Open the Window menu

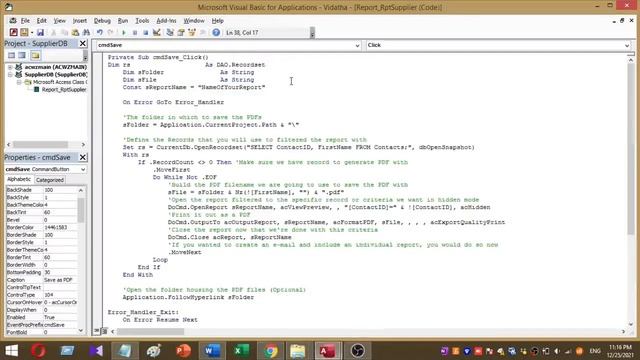[194, 20]
